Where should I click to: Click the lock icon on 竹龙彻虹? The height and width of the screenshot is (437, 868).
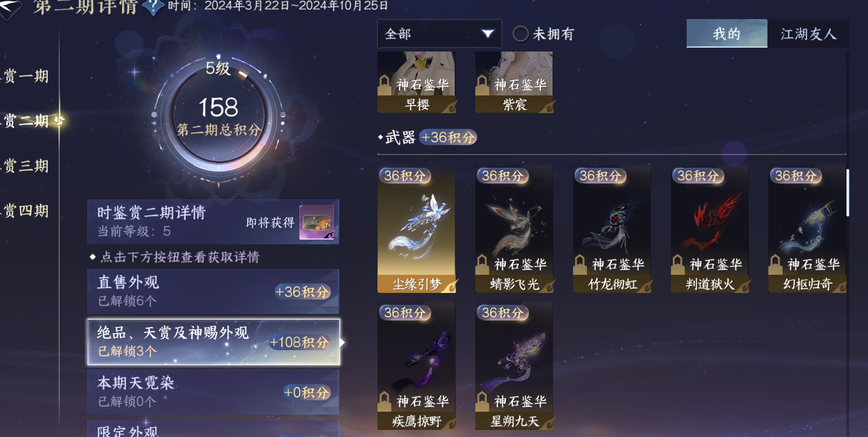click(x=580, y=264)
